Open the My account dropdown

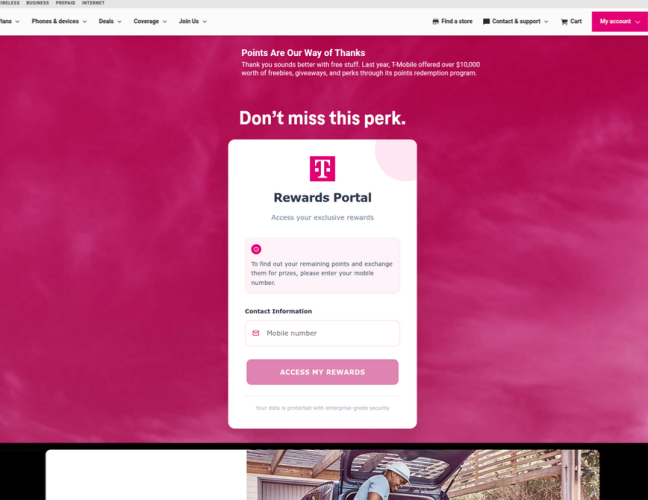coord(619,21)
